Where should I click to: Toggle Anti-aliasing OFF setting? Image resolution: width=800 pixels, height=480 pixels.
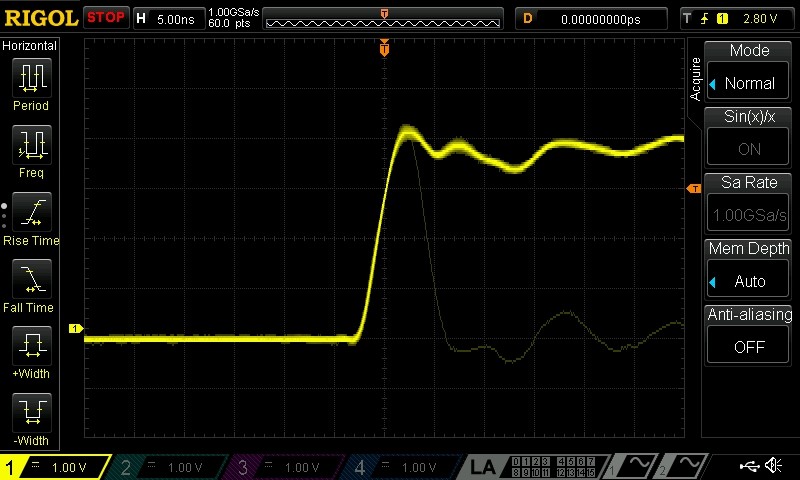pos(748,347)
